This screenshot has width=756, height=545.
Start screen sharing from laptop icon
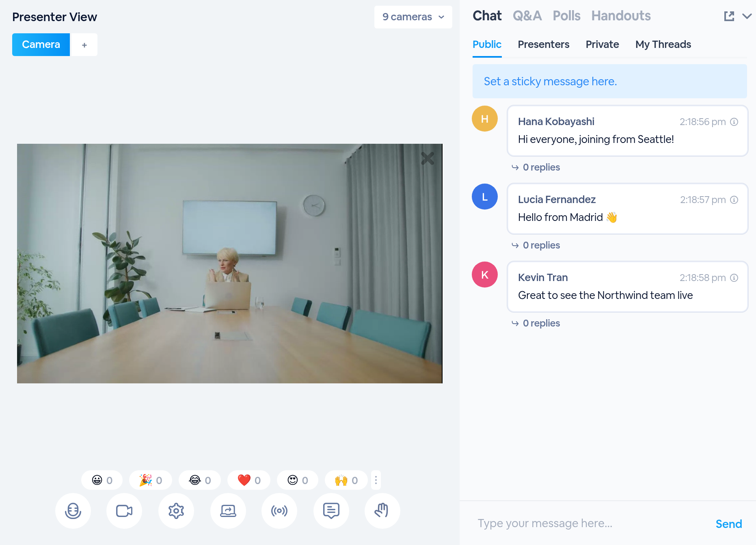tap(228, 511)
